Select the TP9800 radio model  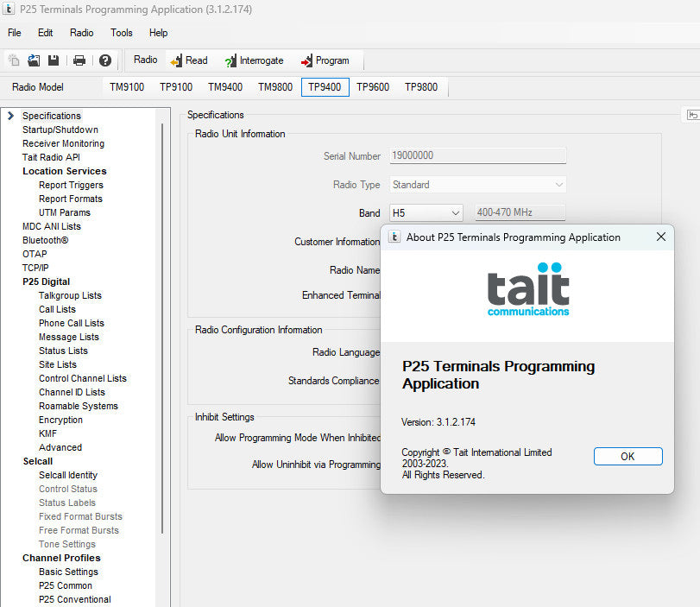point(421,86)
